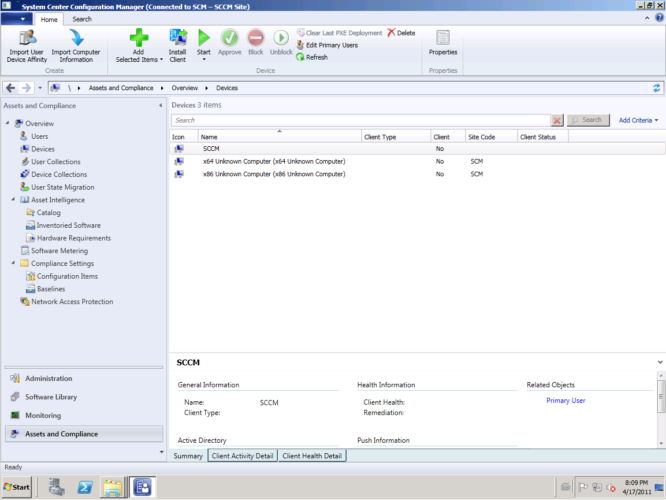
Task: Open PowerShell from the taskbar
Action: 85,487
